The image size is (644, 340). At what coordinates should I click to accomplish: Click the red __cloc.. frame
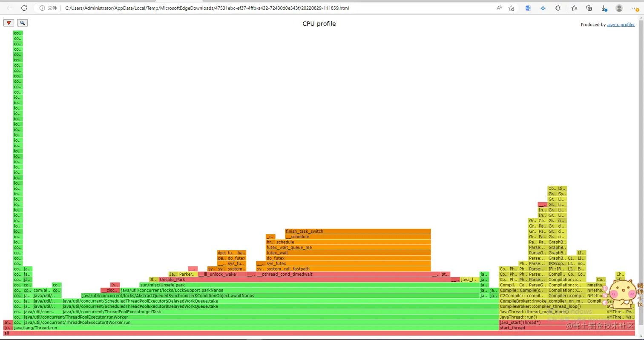pyautogui.click(x=110, y=290)
